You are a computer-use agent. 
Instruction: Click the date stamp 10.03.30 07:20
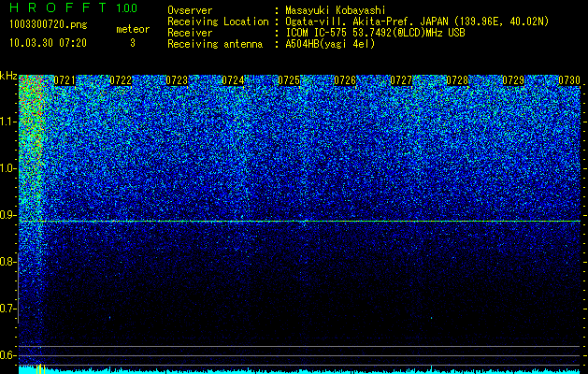[49, 43]
